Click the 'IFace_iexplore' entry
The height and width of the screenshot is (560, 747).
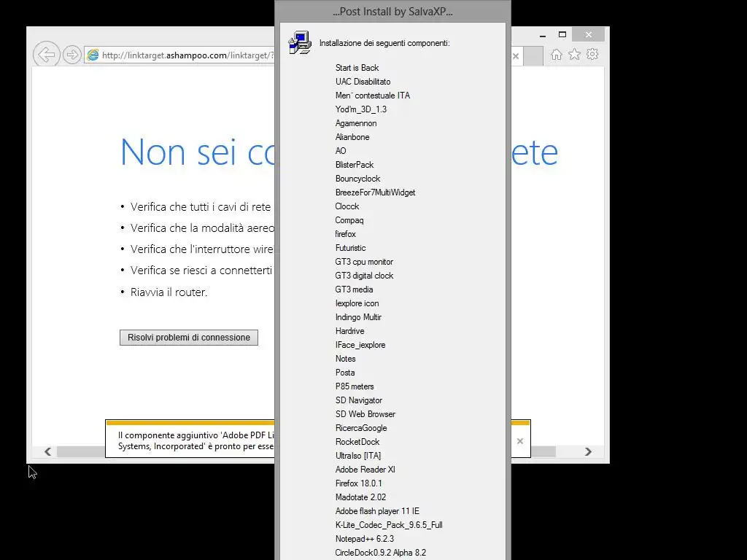360,345
